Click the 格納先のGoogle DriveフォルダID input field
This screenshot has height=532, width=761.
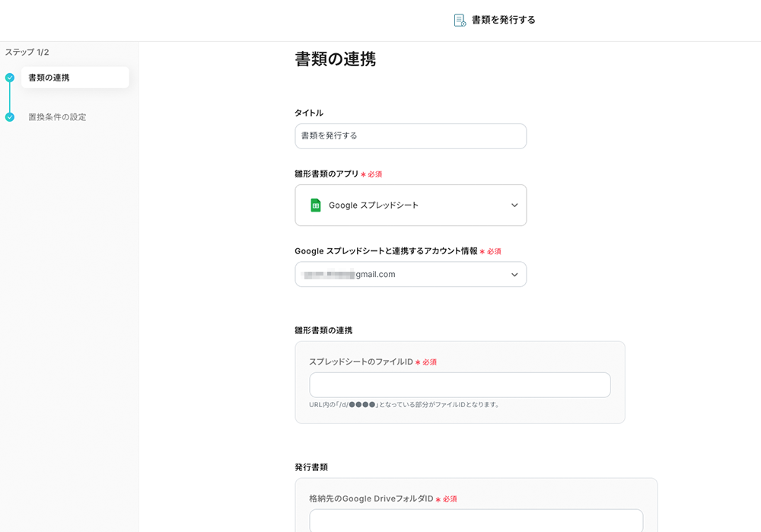click(476, 521)
